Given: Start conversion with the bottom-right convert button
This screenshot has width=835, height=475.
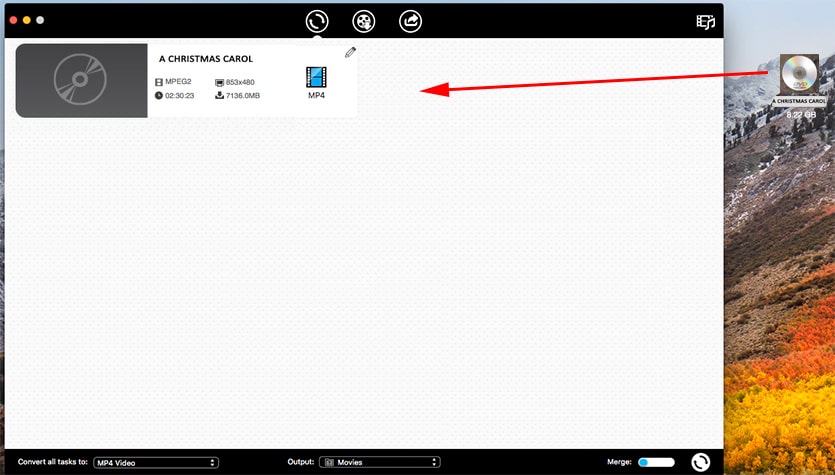Looking at the screenshot, I should [701, 462].
